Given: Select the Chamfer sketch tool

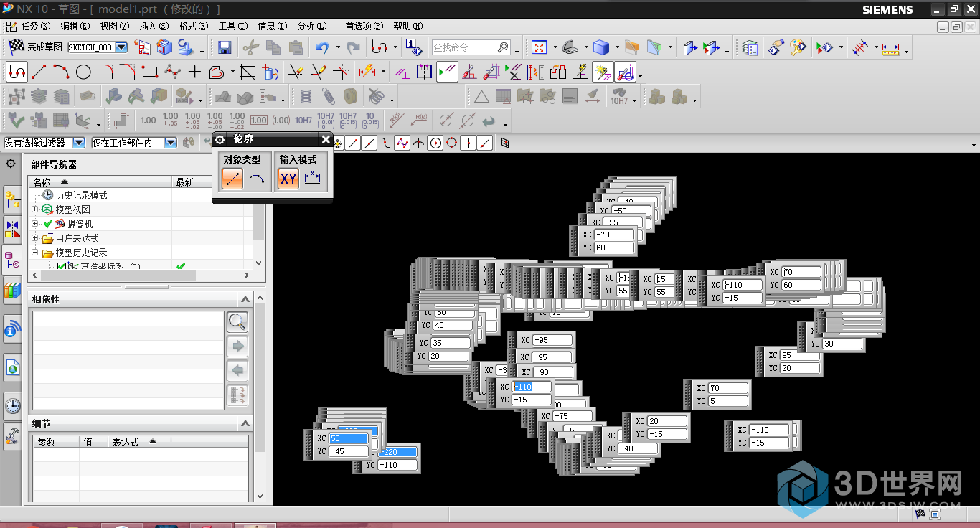Looking at the screenshot, I should pos(128,72).
